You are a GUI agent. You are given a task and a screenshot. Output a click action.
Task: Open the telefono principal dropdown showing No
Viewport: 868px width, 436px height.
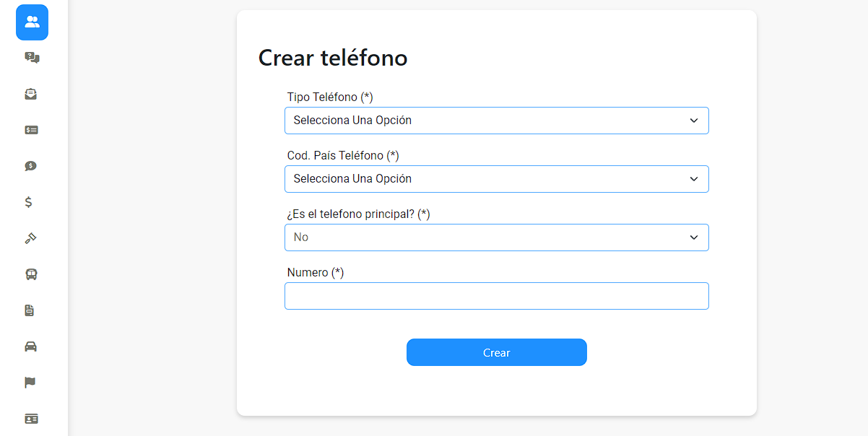coord(497,237)
